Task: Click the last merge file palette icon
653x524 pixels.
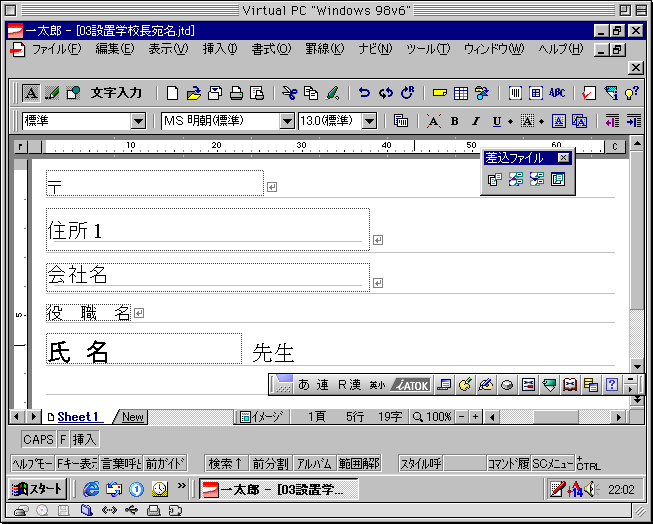Action: (x=558, y=180)
